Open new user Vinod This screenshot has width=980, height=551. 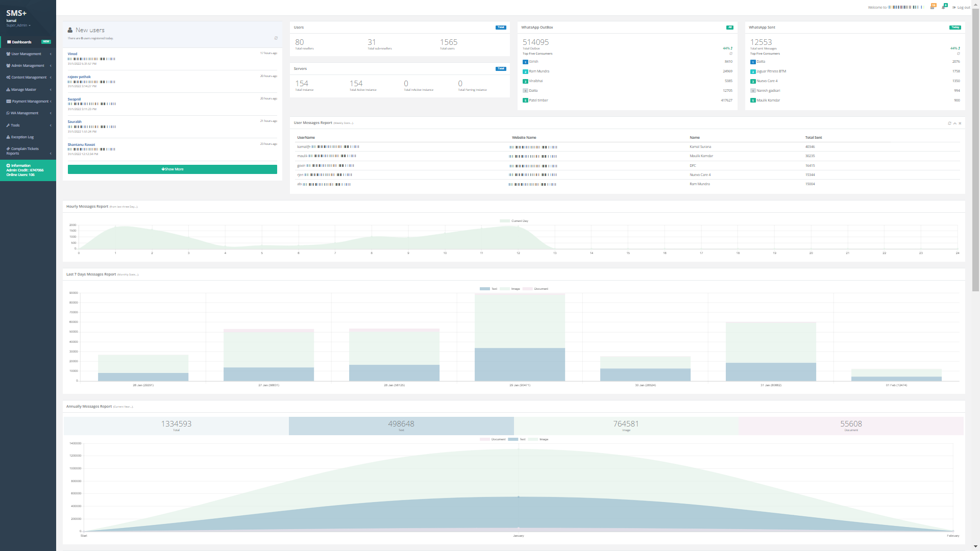click(x=72, y=54)
